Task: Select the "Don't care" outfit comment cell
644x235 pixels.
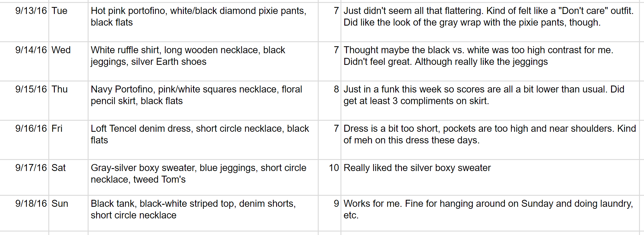Action: point(490,22)
